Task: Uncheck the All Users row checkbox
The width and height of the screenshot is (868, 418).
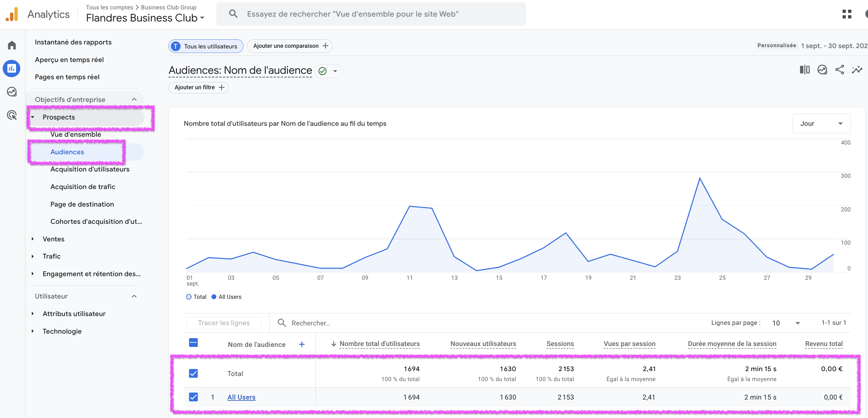Action: [x=194, y=397]
